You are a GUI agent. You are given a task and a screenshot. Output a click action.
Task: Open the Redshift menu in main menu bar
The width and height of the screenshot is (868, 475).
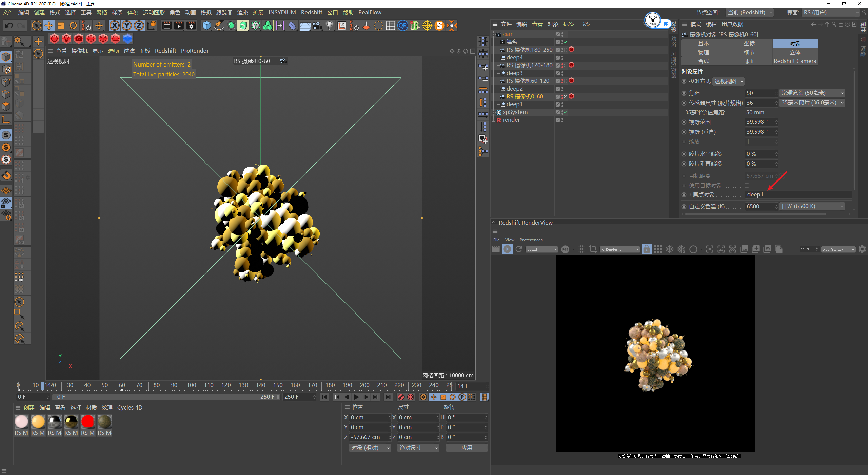pos(312,12)
